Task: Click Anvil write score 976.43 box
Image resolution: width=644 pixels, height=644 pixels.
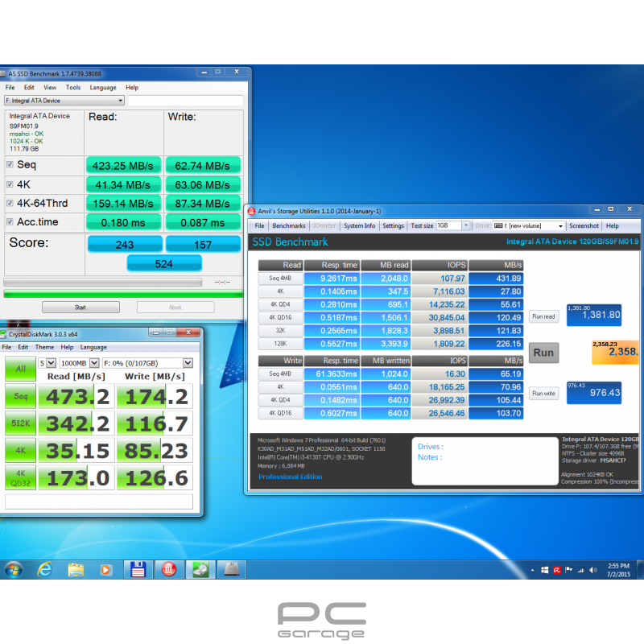Action: click(594, 393)
